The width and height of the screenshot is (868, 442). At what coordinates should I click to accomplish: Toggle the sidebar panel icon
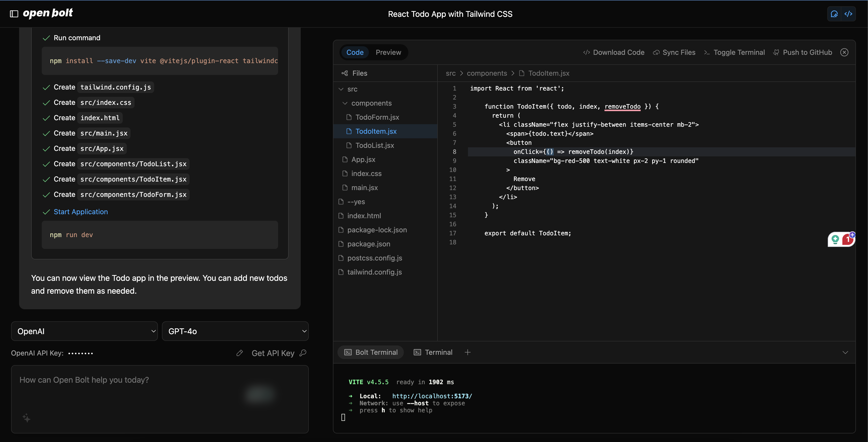[14, 14]
